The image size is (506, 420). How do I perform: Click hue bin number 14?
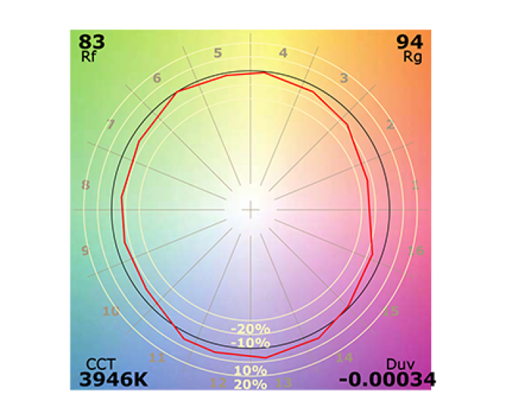click(x=345, y=358)
